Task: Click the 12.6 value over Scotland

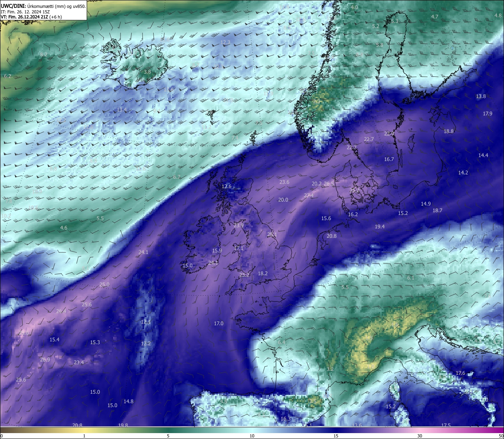Action: coord(226,187)
